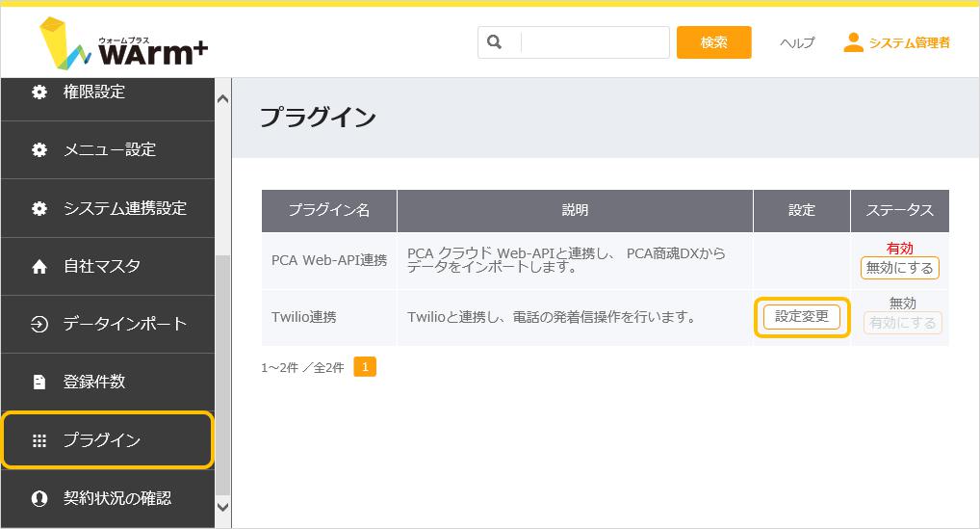Click the magnifying glass search icon
This screenshot has height=529, width=980.
coord(495,41)
